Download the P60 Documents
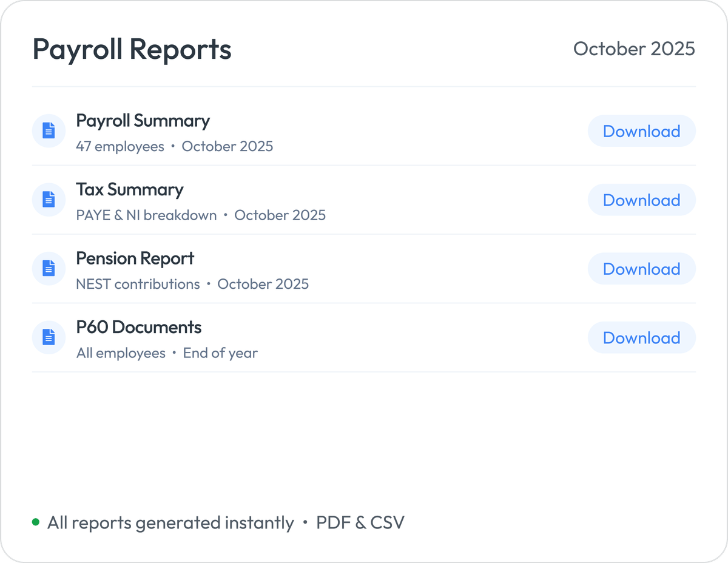The width and height of the screenshot is (728, 563). (642, 337)
